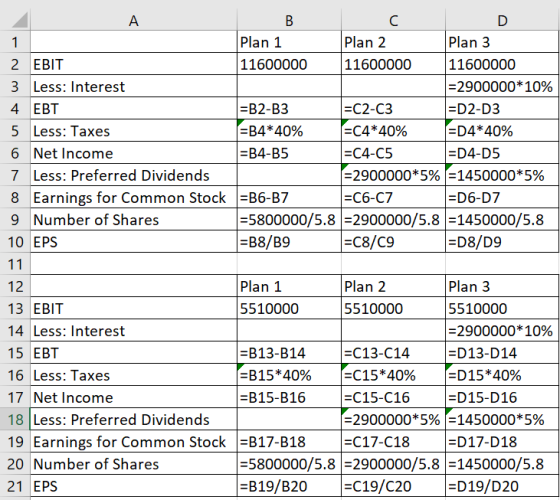The height and width of the screenshot is (500, 560).
Task: Click cell A8 Earnings for Common Stock
Action: click(134, 197)
